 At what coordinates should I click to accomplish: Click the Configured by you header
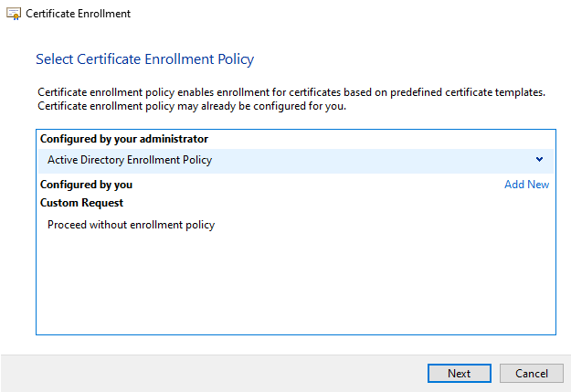pyautogui.click(x=86, y=185)
